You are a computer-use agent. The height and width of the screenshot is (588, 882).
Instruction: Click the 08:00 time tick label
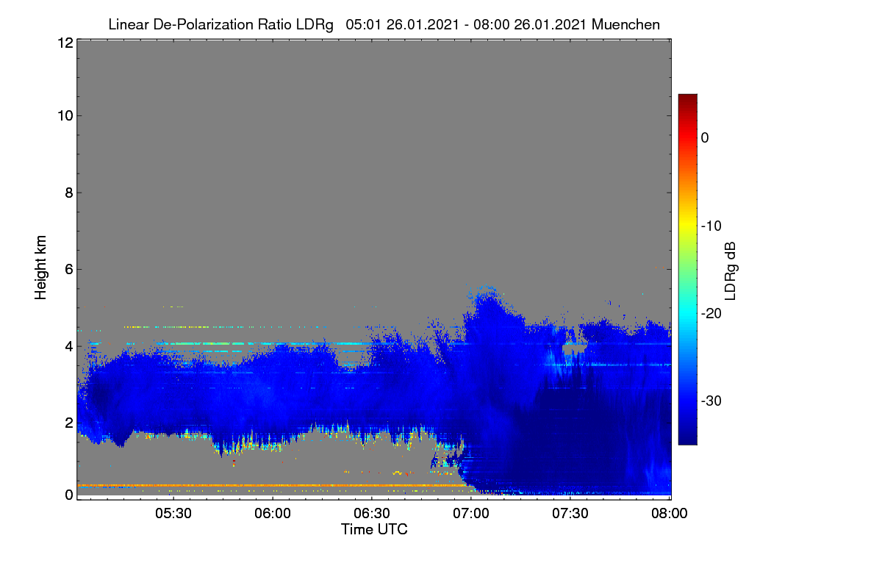[x=670, y=513]
